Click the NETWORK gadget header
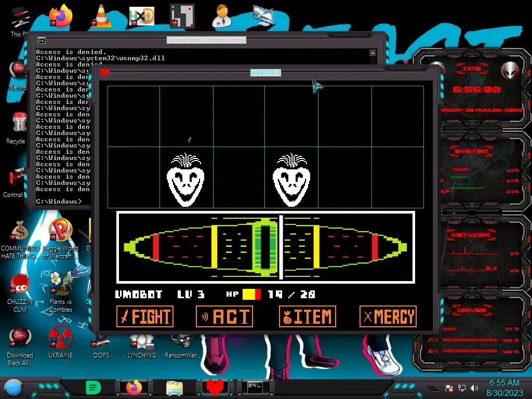 (x=472, y=234)
